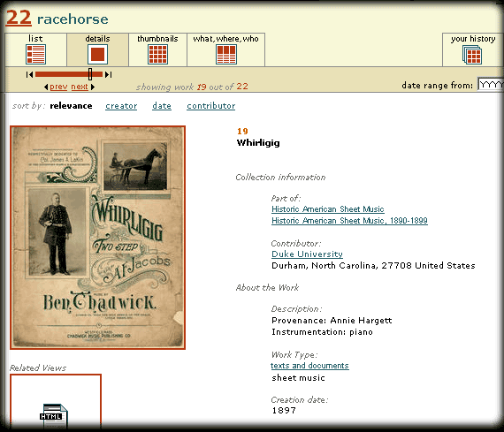Click the thumbnails grid icon

tap(157, 55)
